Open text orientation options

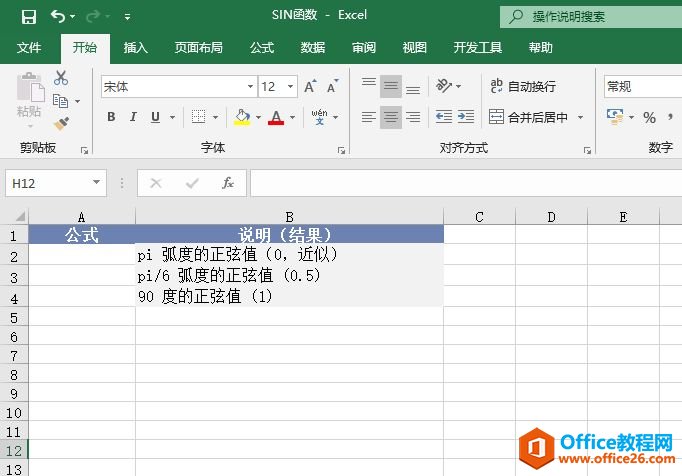tap(448, 86)
